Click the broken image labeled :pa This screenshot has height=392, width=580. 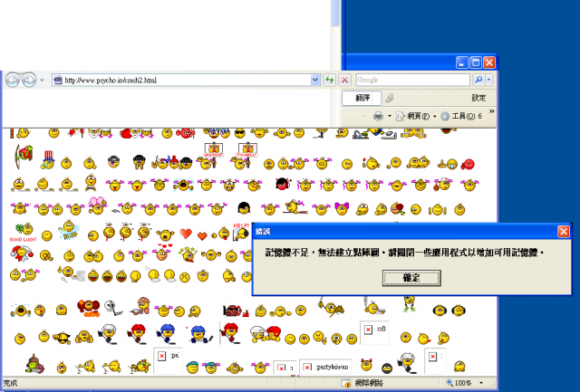(168, 360)
